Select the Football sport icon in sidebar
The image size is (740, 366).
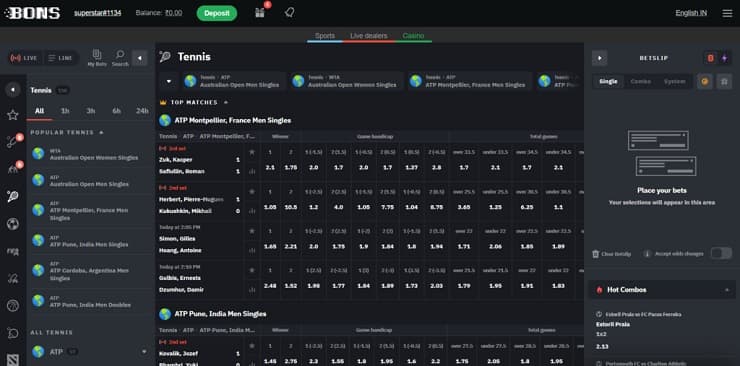pos(13,224)
